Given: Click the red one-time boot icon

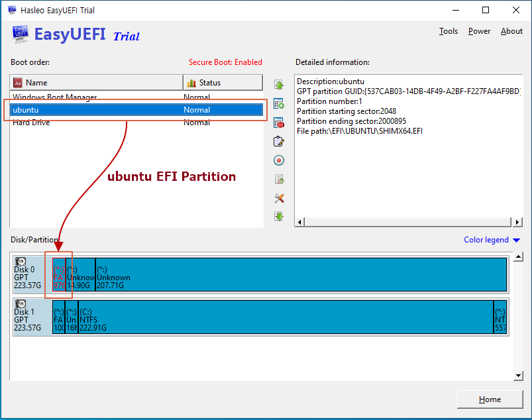Looking at the screenshot, I should pyautogui.click(x=279, y=160).
